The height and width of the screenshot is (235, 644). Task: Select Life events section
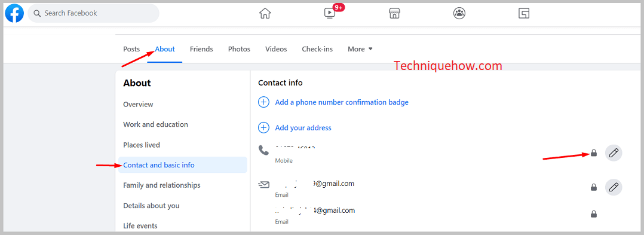point(140,226)
